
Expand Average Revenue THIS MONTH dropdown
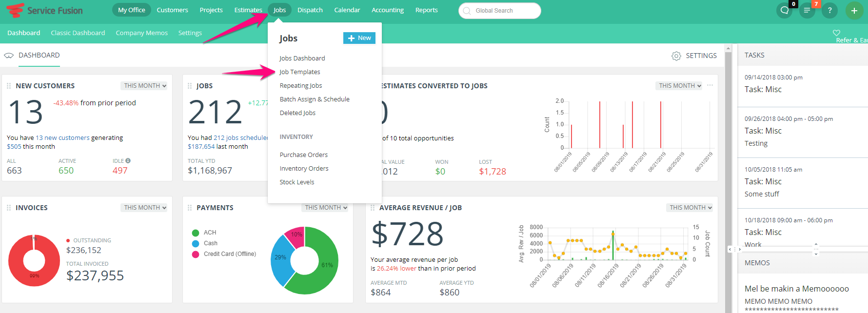(x=690, y=208)
